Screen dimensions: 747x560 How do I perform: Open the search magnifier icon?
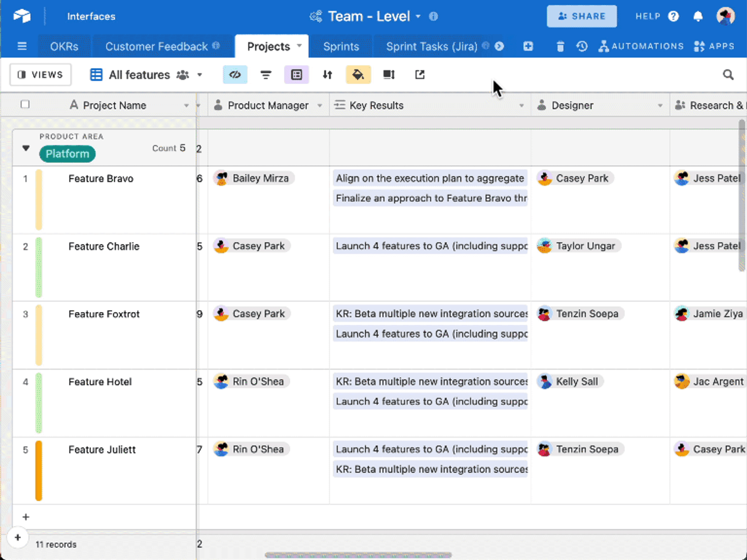pos(728,75)
